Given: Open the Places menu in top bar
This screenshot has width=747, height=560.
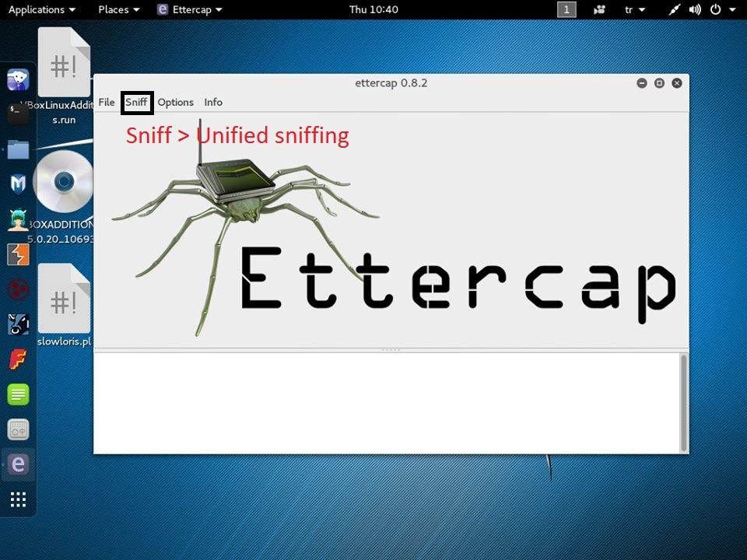Looking at the screenshot, I should [118, 9].
